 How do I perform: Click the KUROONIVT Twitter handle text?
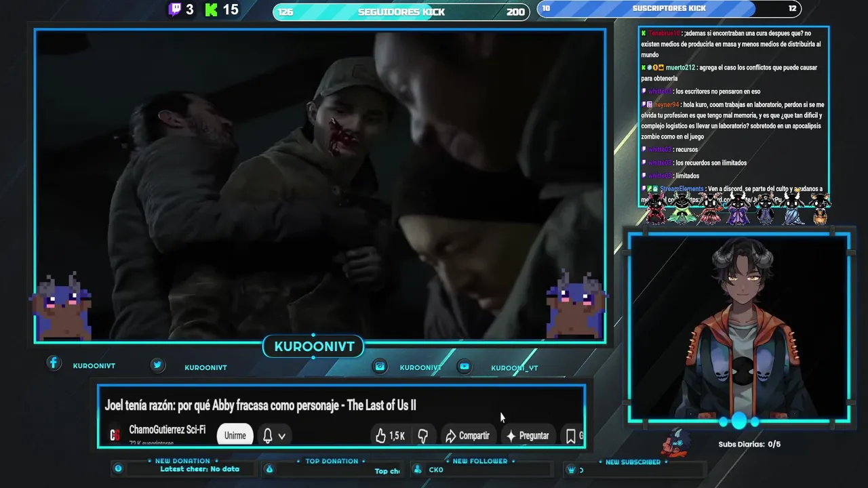tap(205, 367)
